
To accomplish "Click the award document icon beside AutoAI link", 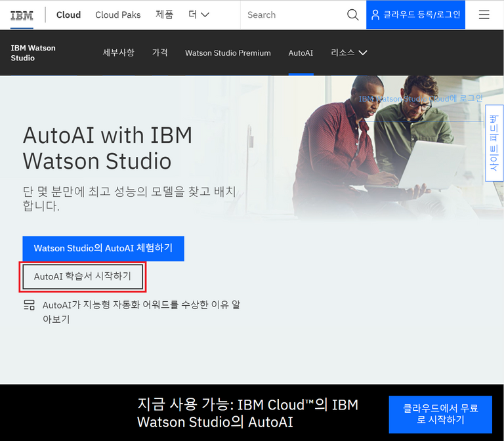I will (30, 304).
